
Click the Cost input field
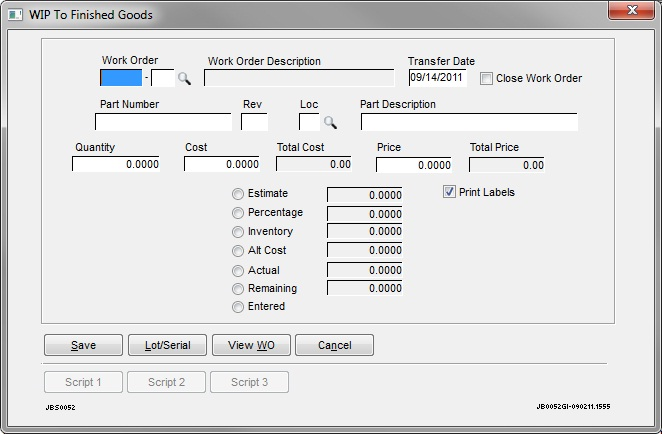(222, 164)
